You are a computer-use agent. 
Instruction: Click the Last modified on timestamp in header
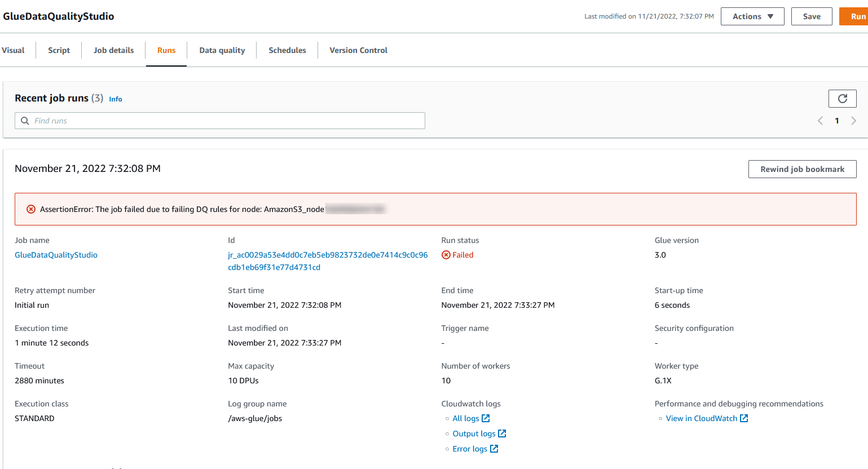(649, 16)
